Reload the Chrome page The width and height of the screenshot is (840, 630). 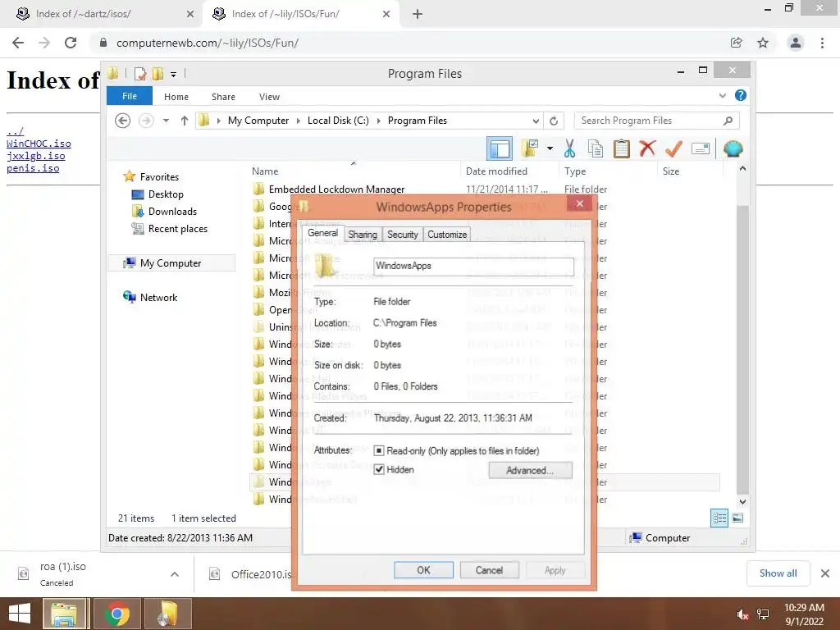click(71, 43)
